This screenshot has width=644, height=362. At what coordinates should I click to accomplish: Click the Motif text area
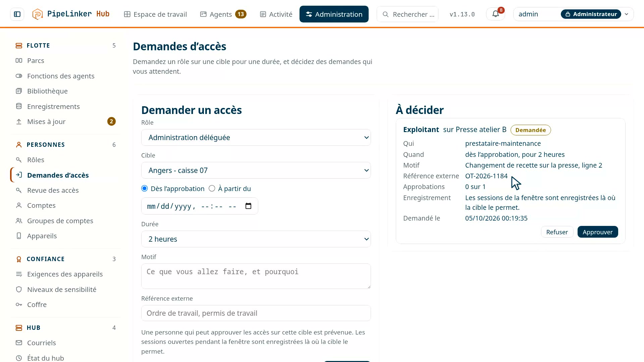point(256,276)
